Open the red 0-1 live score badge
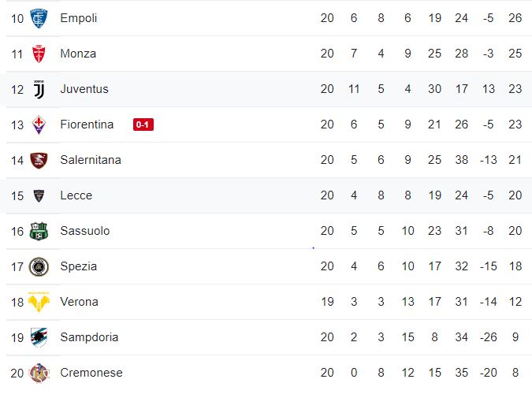Viewport: 532px width, 394px height. pyautogui.click(x=143, y=125)
